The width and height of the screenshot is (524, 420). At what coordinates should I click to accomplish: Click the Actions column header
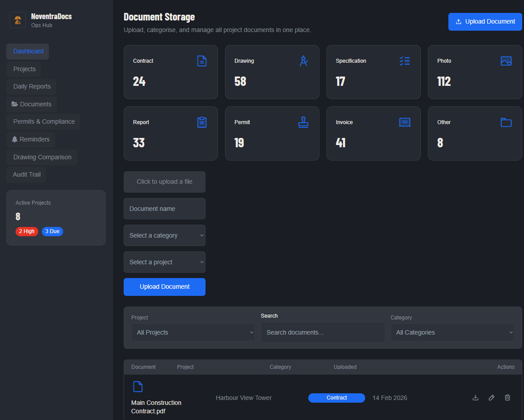tap(506, 367)
